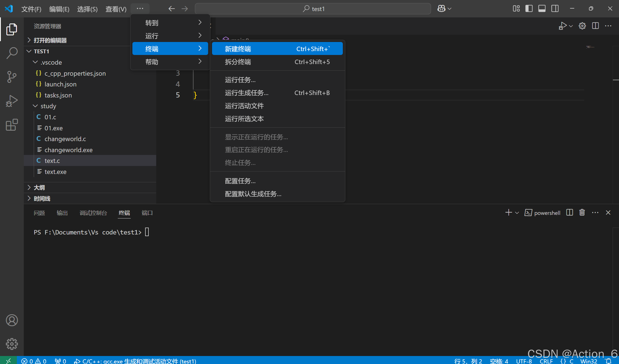
Task: Open the Run and Debug view icon
Action: point(12,101)
